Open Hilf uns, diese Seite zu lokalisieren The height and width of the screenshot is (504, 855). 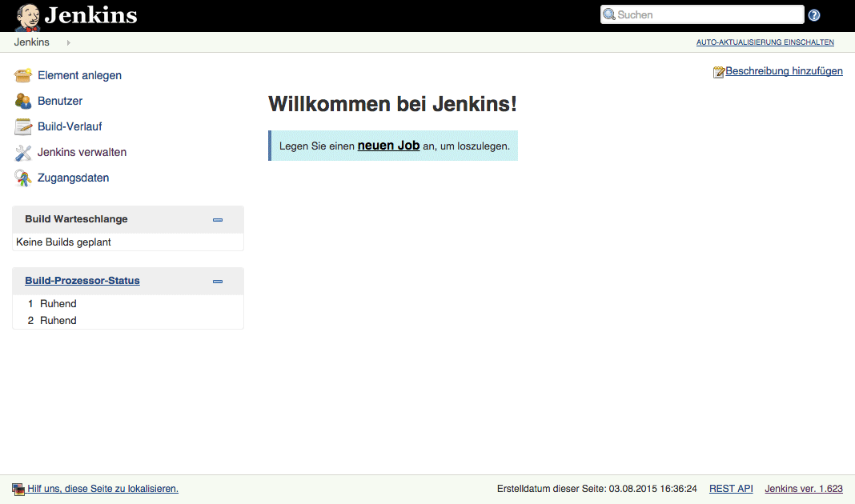[103, 489]
